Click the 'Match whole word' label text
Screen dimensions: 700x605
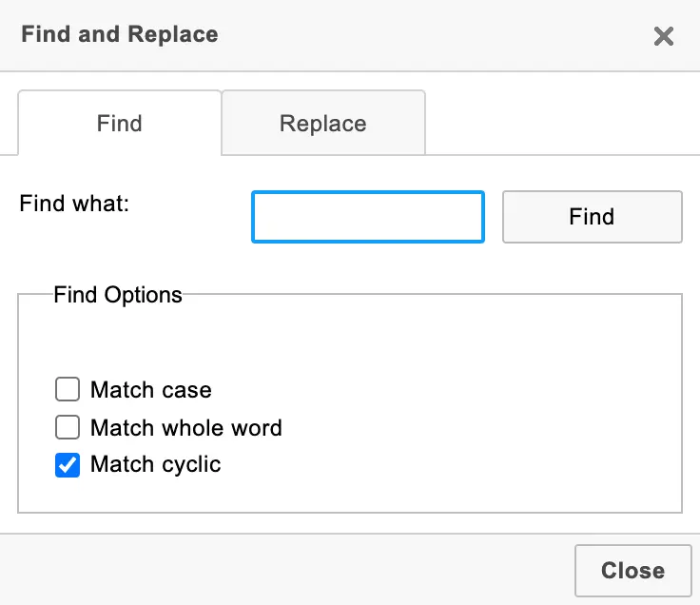(186, 427)
